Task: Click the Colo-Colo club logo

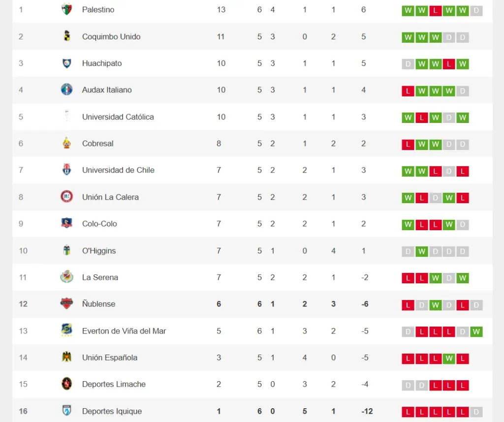Action: click(66, 223)
